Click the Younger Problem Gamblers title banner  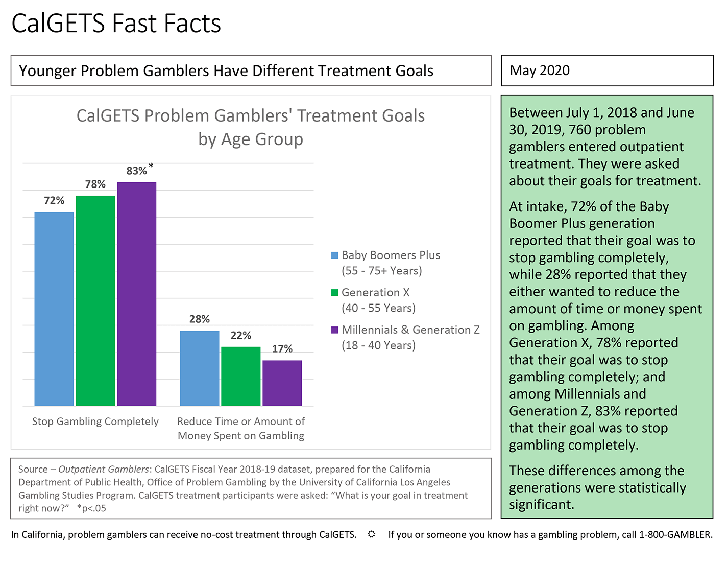pyautogui.click(x=251, y=71)
